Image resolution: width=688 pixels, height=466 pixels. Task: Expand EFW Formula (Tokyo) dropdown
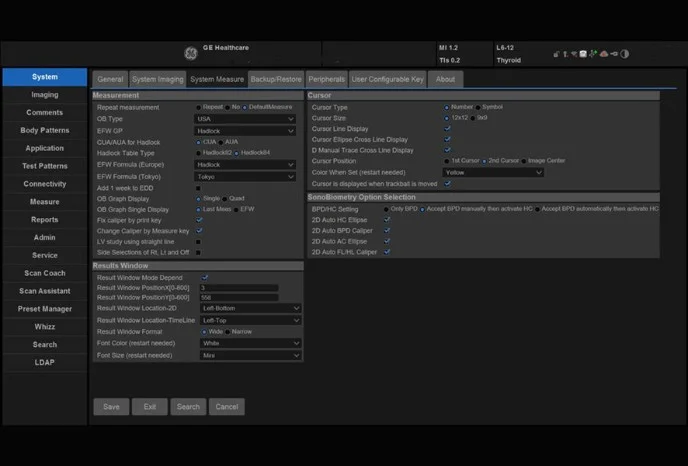(x=245, y=175)
